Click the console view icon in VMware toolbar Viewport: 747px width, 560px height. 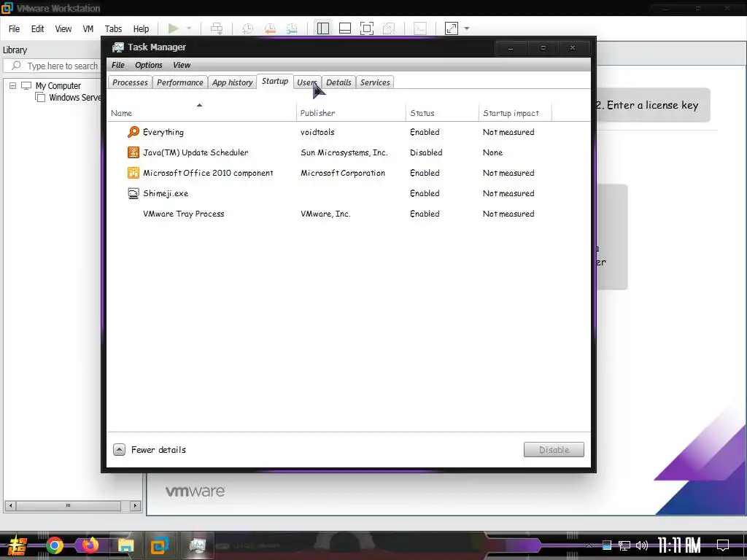point(420,28)
